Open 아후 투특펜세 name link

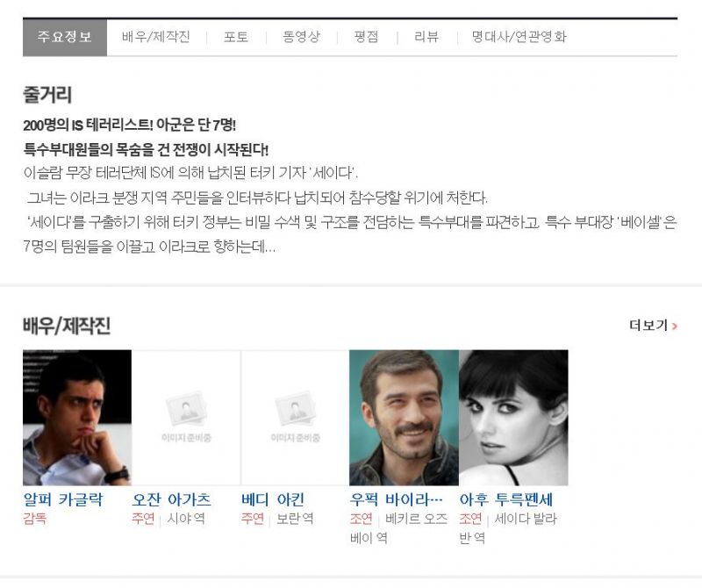coord(506,499)
